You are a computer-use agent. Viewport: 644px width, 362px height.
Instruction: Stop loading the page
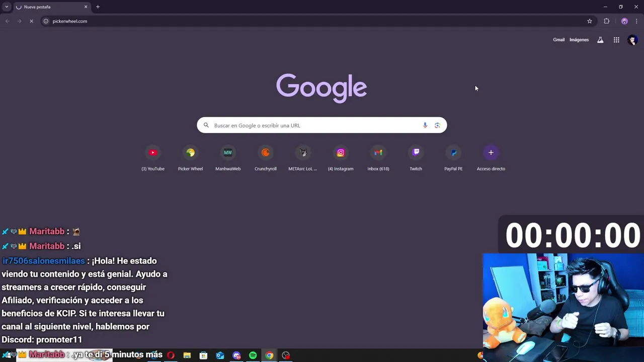pyautogui.click(x=31, y=21)
